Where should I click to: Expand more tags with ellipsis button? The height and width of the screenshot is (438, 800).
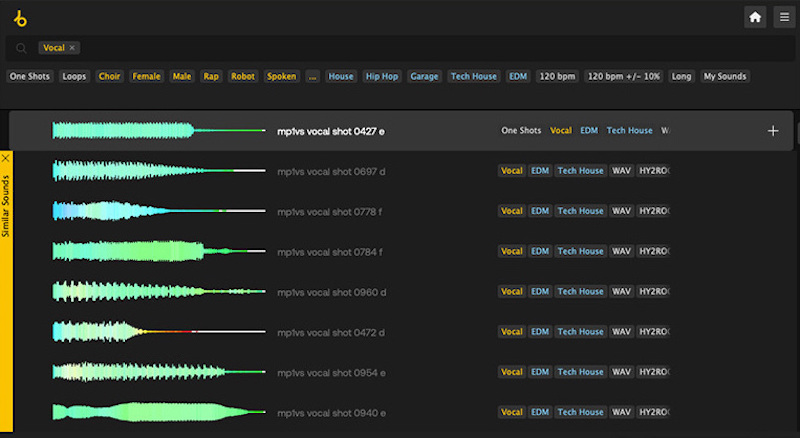coord(313,76)
